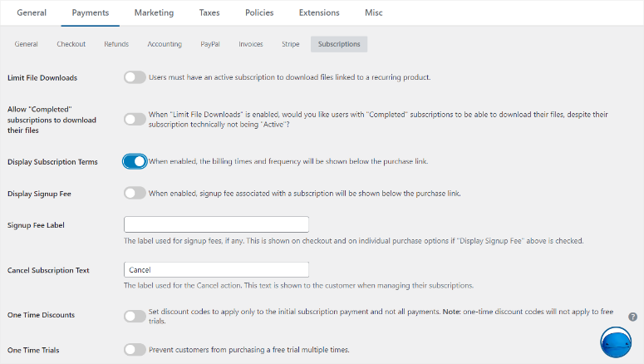Open the Refunds sub-tab
The height and width of the screenshot is (364, 644).
(x=116, y=44)
